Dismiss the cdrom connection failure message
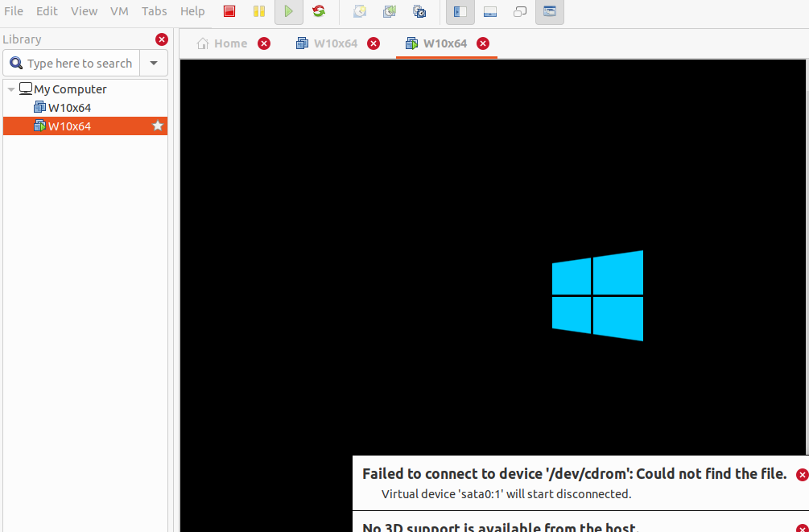The height and width of the screenshot is (532, 809). coord(802,475)
